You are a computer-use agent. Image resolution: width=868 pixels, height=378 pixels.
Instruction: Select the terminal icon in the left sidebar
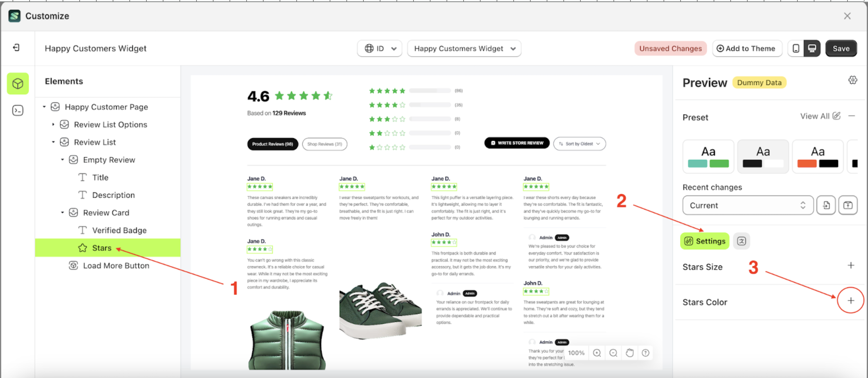[x=18, y=110]
